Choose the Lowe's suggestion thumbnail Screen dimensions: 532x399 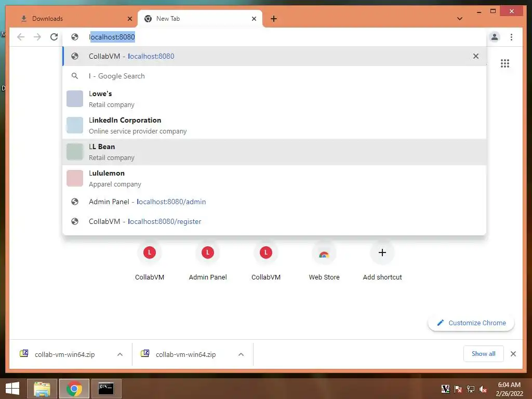75,99
